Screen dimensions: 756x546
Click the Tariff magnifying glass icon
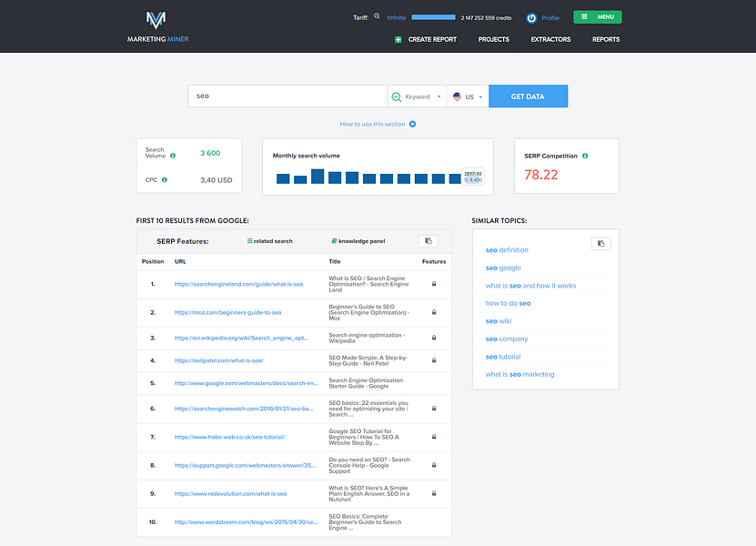coord(376,16)
